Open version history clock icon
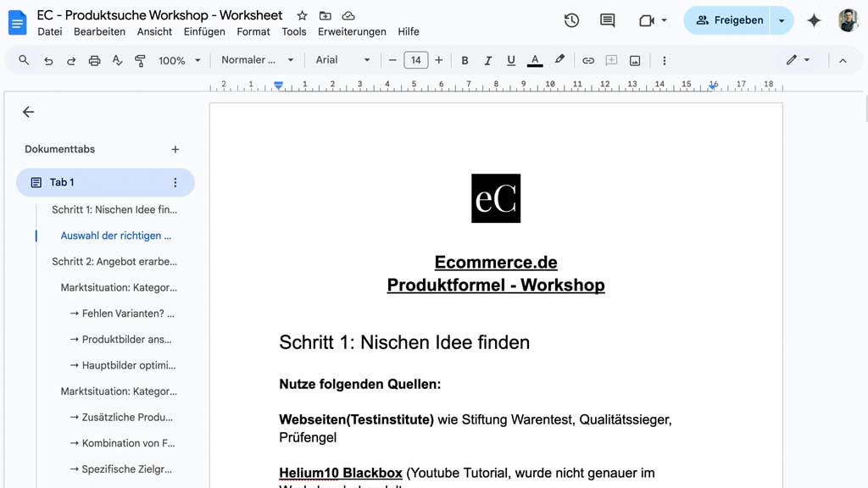Image resolution: width=868 pixels, height=488 pixels. pyautogui.click(x=571, y=20)
